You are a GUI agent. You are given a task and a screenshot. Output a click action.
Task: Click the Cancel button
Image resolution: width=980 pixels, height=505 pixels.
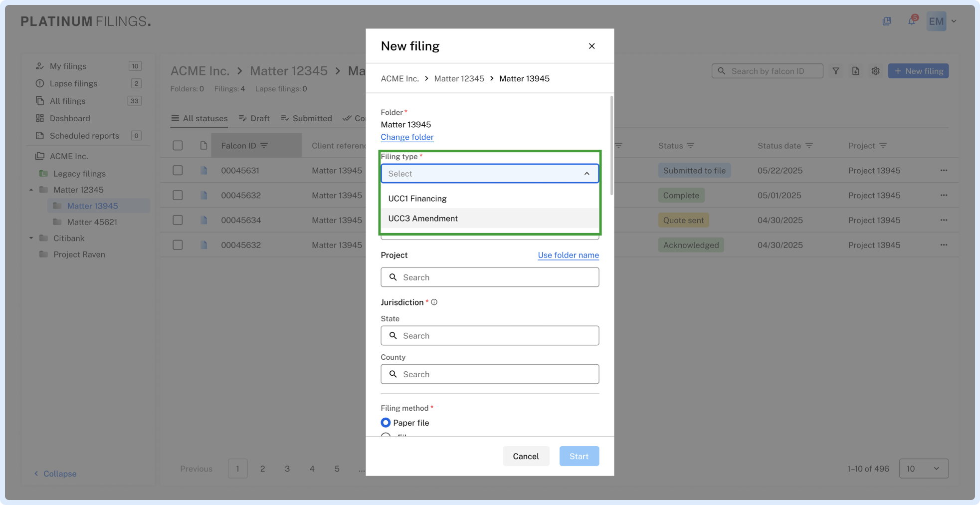(x=526, y=456)
